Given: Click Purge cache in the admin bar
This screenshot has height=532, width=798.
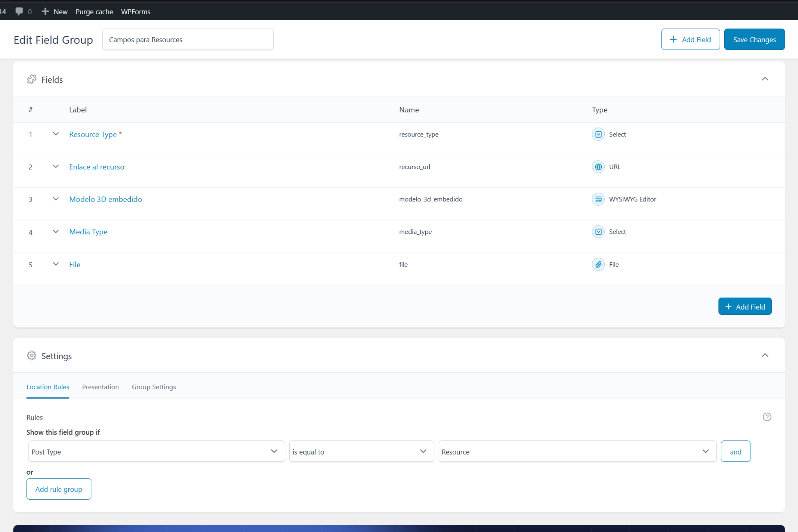Looking at the screenshot, I should [x=94, y=11].
